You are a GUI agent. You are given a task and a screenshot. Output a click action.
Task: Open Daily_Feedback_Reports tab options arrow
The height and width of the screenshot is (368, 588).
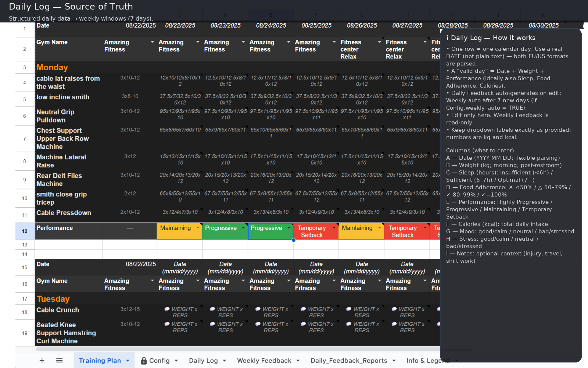point(394,361)
